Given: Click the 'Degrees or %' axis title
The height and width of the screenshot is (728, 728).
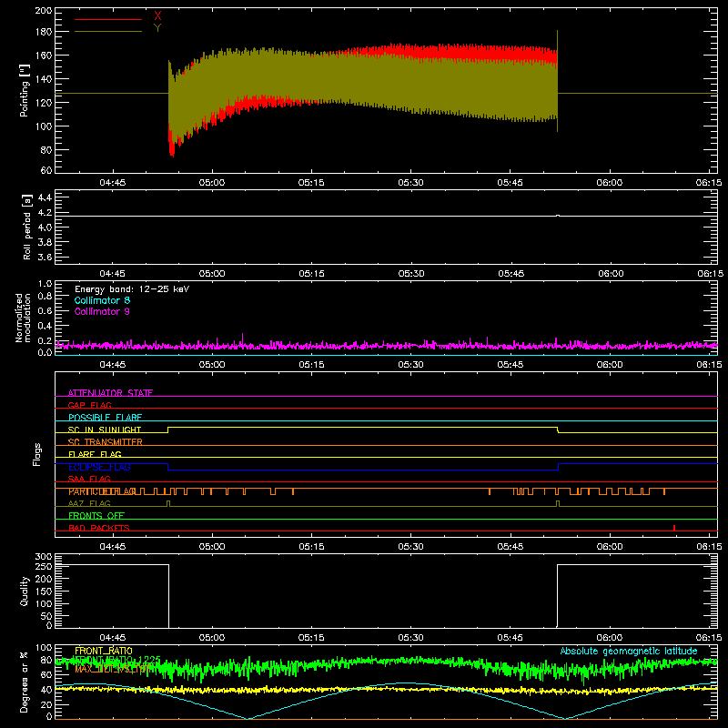Looking at the screenshot, I should [x=25, y=682].
